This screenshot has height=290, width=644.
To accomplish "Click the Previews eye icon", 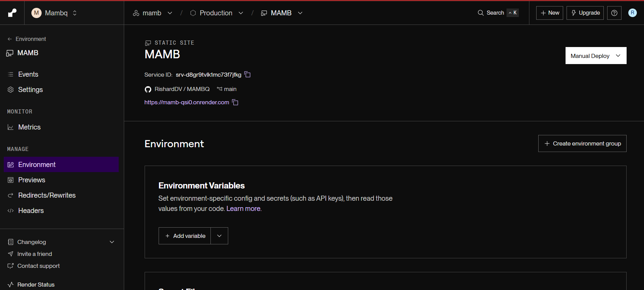I will (11, 180).
